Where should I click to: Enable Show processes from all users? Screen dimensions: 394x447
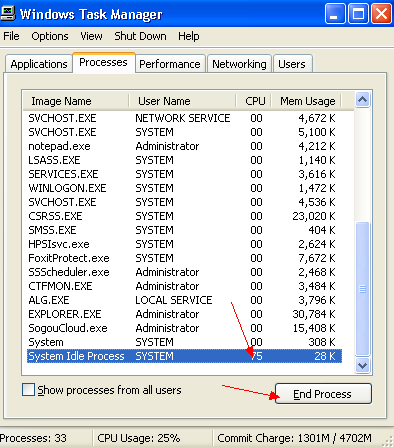[28, 390]
